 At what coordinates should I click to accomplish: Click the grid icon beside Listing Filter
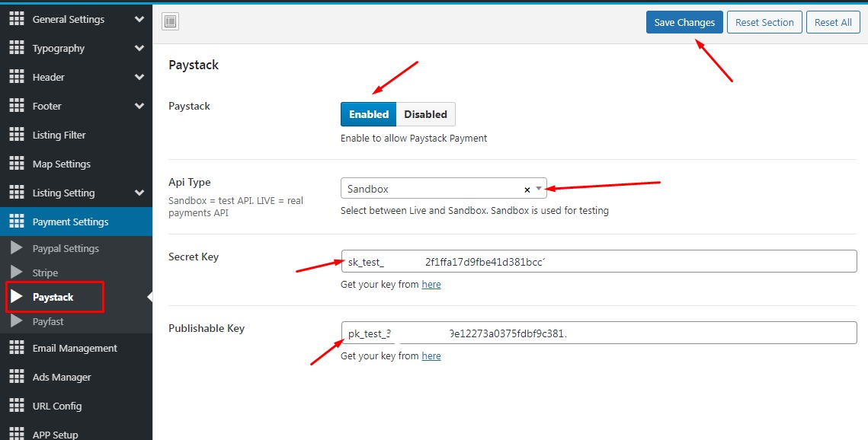coord(17,135)
